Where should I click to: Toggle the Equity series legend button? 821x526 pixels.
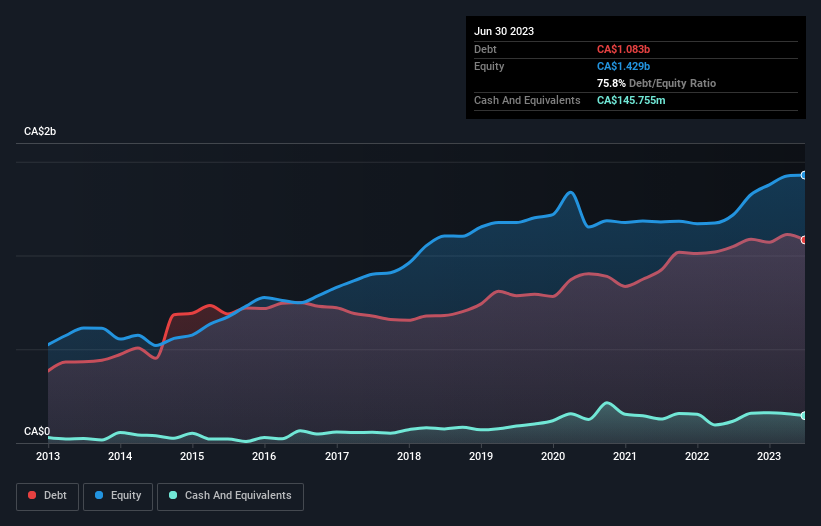118,496
